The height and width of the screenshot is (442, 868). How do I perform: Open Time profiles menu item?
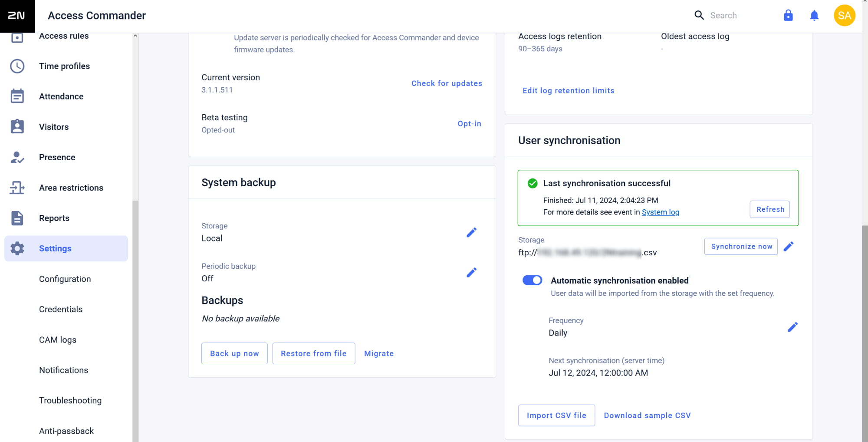(64, 66)
